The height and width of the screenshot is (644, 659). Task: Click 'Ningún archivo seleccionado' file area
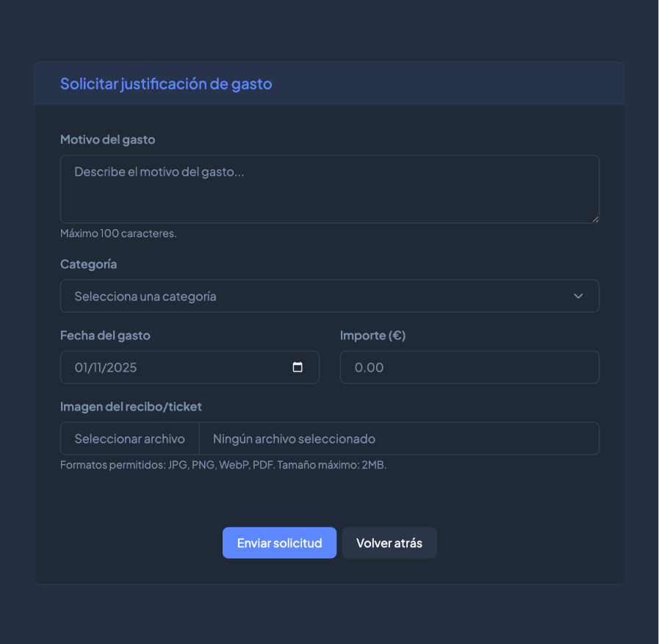pyautogui.click(x=398, y=438)
